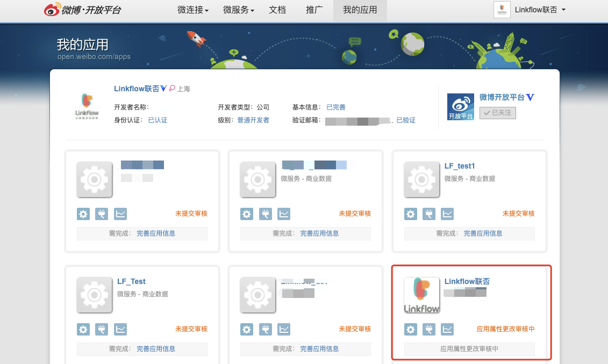This screenshot has height=364, width=608.
Task: Click the LF_Test gear placeholder thumbnail
Action: (x=94, y=295)
